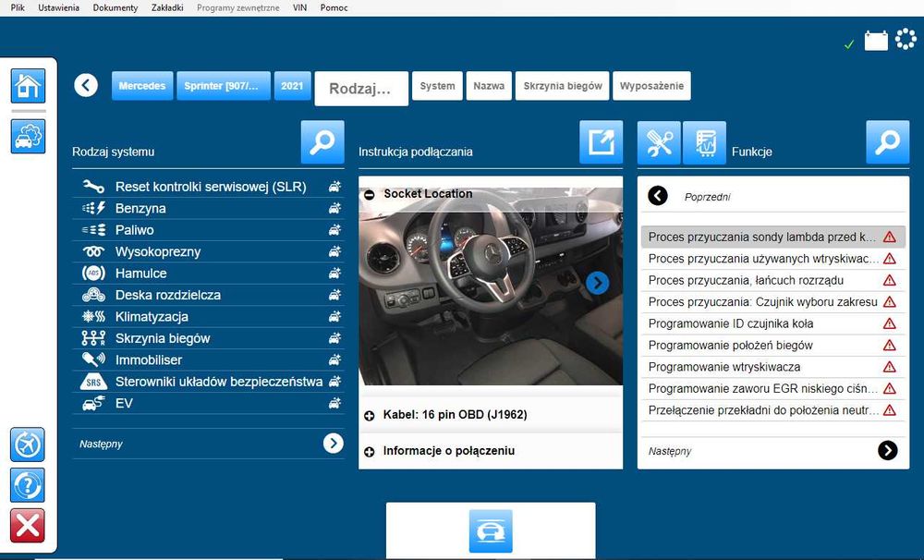924x560 pixels.
Task: Click the wrench icon beside Reset kontrolki serwisowej
Action: pos(93,187)
